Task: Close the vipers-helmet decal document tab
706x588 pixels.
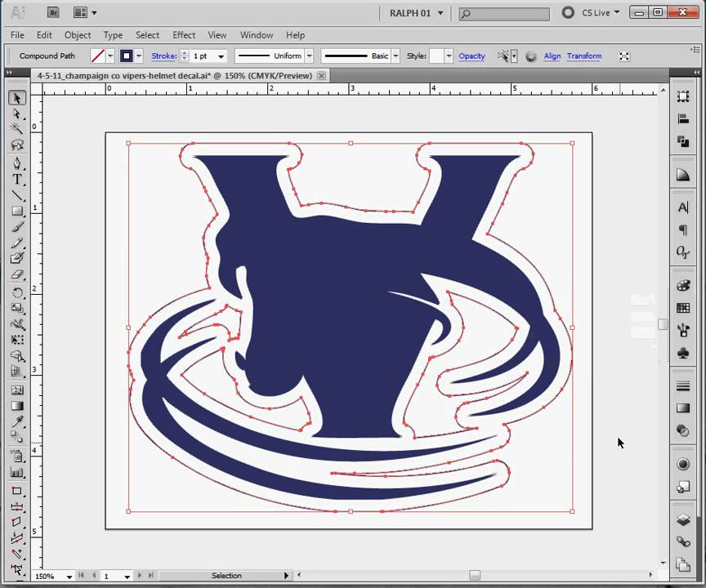Action: click(x=321, y=76)
